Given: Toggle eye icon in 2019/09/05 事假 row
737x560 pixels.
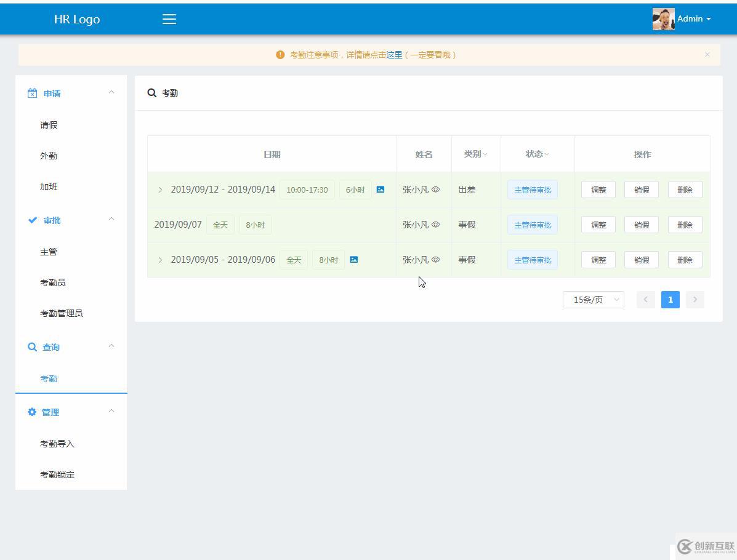Looking at the screenshot, I should 436,260.
